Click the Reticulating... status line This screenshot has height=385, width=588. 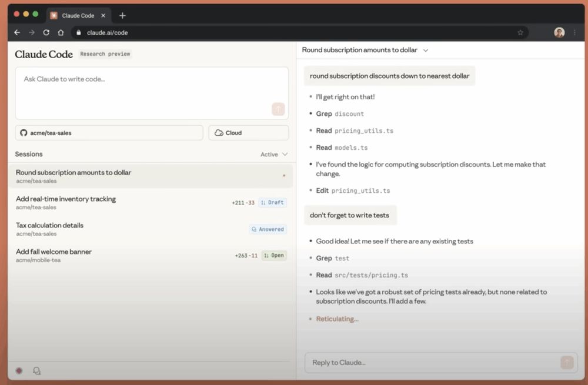[x=337, y=319]
